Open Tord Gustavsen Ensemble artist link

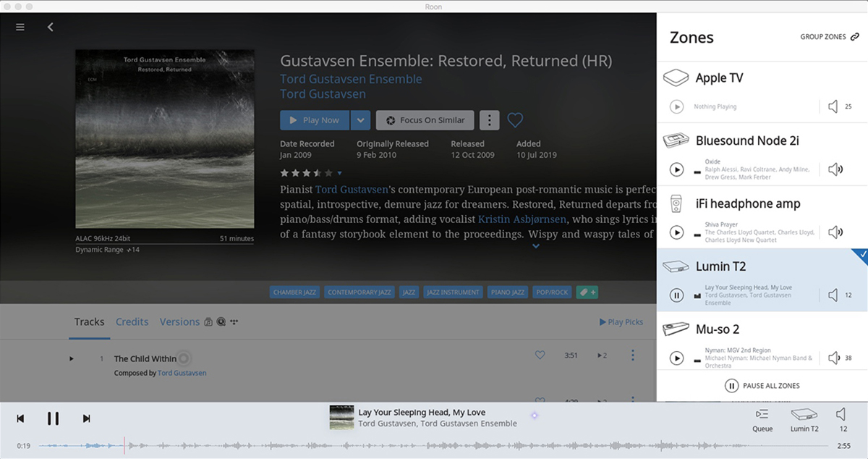pos(351,79)
